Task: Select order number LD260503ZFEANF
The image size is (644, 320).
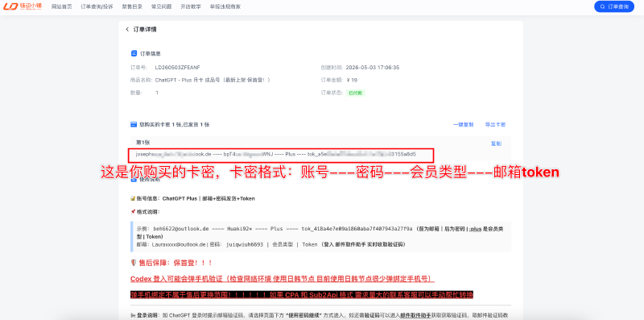Action: click(178, 68)
